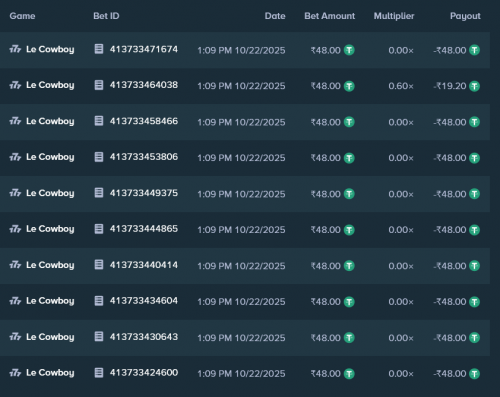Viewport: 500px width, 397px height.
Task: Open bet ID link 413733449375
Action: [144, 193]
